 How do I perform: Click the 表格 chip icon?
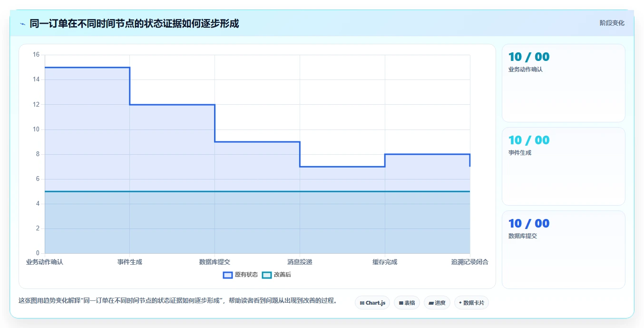coord(401,303)
